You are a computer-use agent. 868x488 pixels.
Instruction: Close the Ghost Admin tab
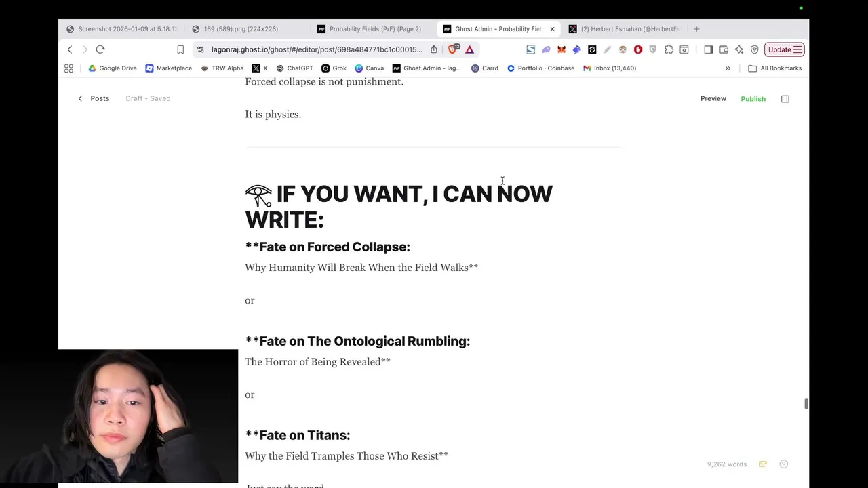[552, 29]
